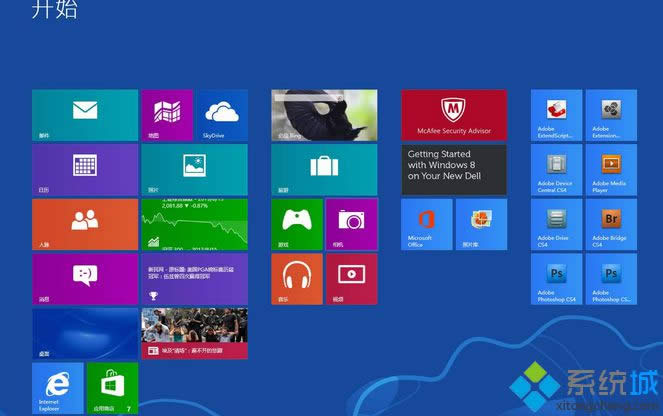The width and height of the screenshot is (663, 416).
Task: Open the Mail tile with envelope icon
Action: click(85, 115)
